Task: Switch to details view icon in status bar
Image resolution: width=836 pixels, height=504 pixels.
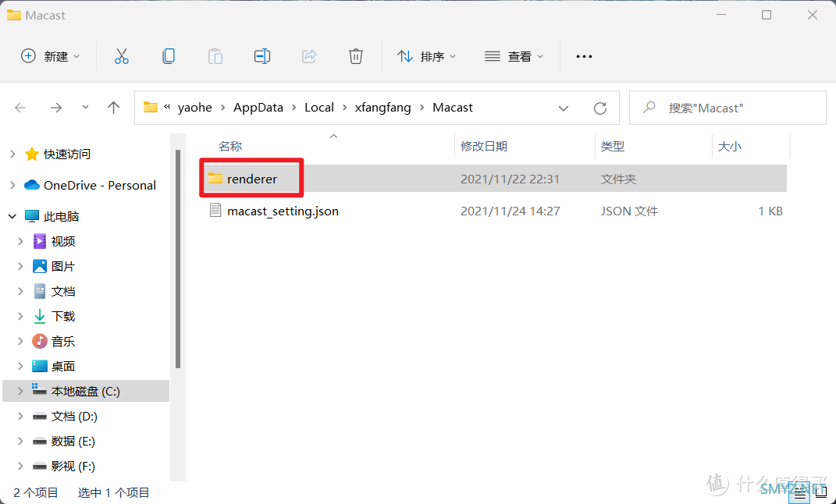Action: [799, 495]
